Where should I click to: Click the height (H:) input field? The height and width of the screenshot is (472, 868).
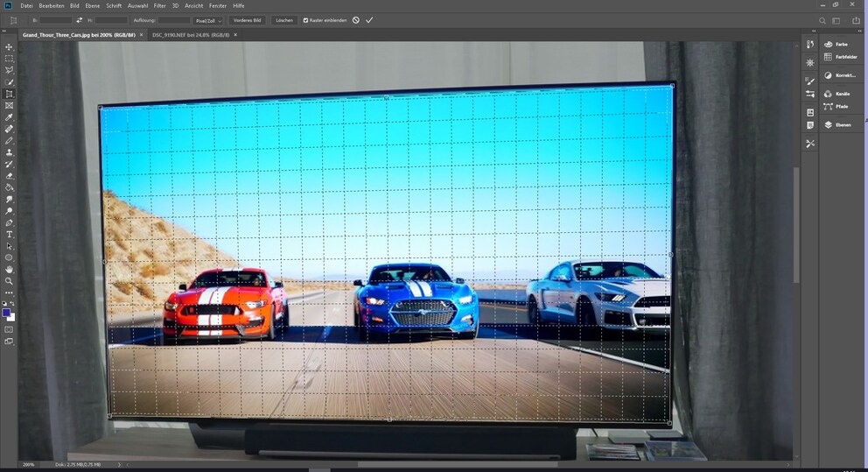pos(111,20)
